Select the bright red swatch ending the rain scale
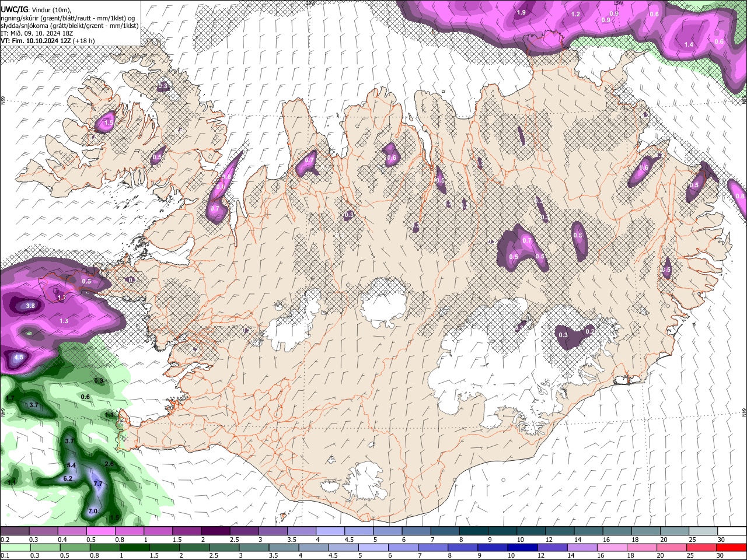This screenshot has height=560, width=747. 731,547
